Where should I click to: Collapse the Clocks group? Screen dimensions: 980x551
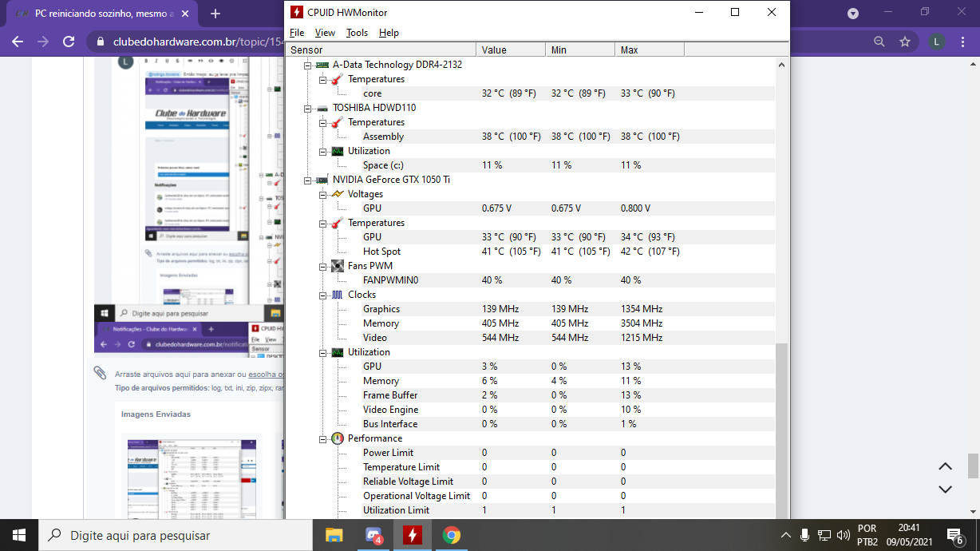(323, 295)
